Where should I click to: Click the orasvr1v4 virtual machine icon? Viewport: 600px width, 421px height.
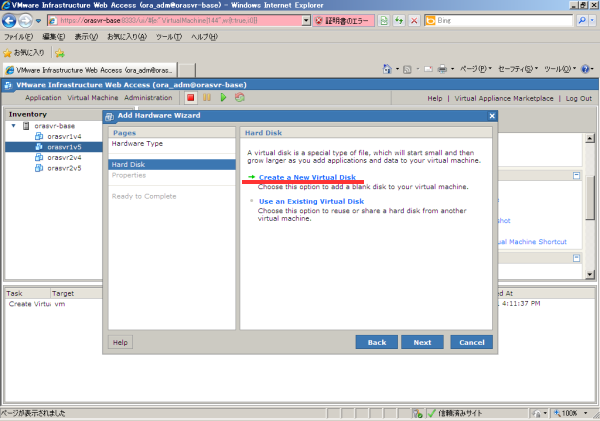tap(39, 137)
